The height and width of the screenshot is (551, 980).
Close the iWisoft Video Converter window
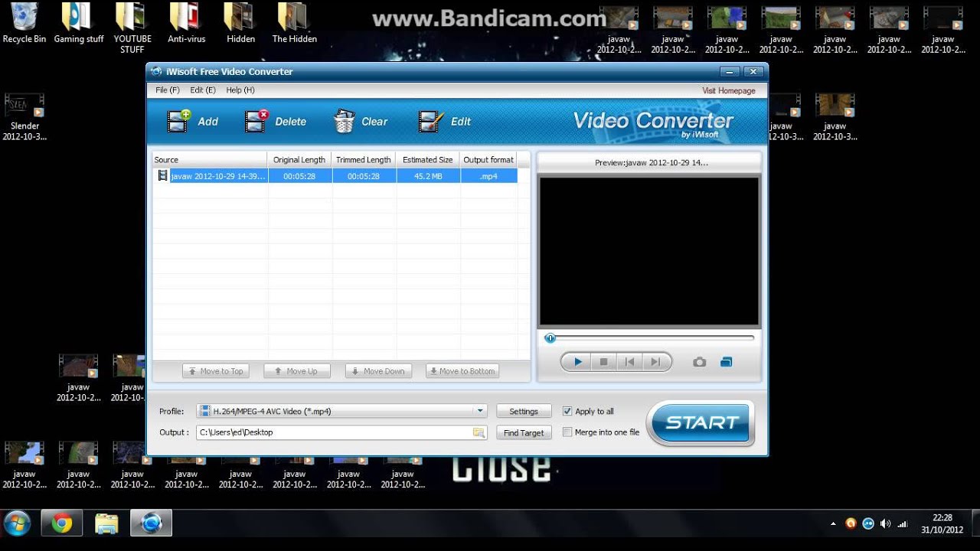coord(753,71)
